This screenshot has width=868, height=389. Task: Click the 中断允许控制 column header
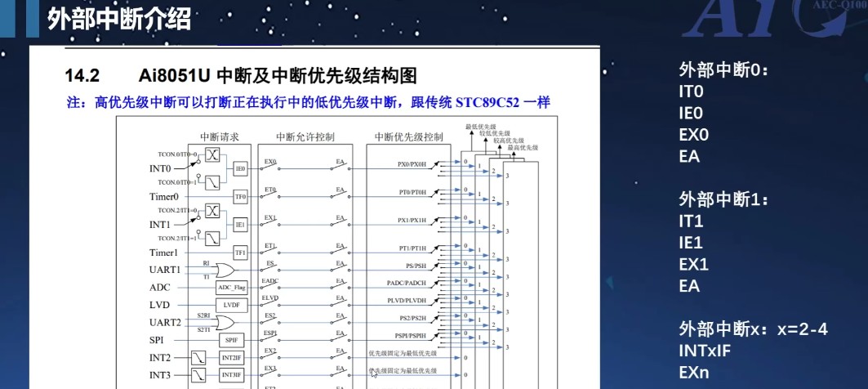click(305, 136)
